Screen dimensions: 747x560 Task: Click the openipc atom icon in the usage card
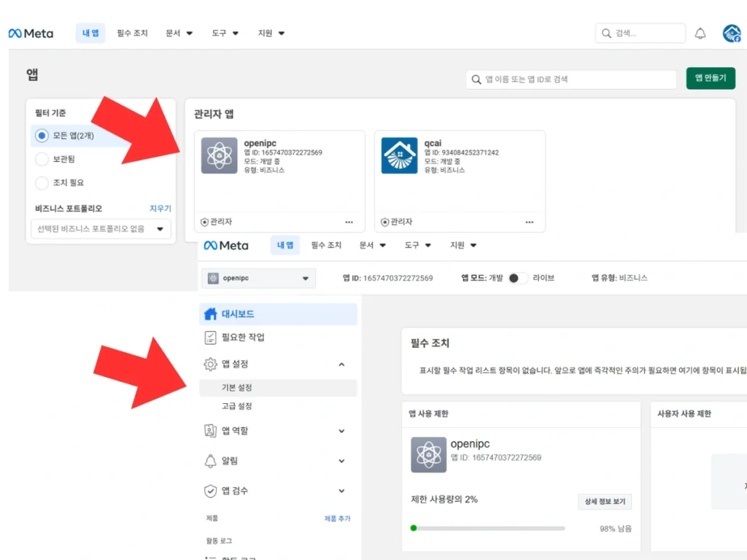428,455
